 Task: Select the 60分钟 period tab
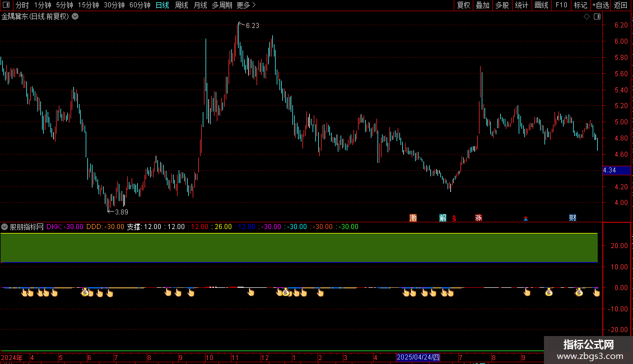140,5
